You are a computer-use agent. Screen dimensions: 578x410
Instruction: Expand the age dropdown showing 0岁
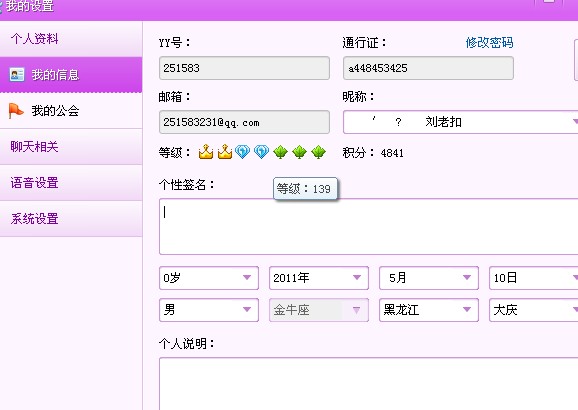pos(209,278)
